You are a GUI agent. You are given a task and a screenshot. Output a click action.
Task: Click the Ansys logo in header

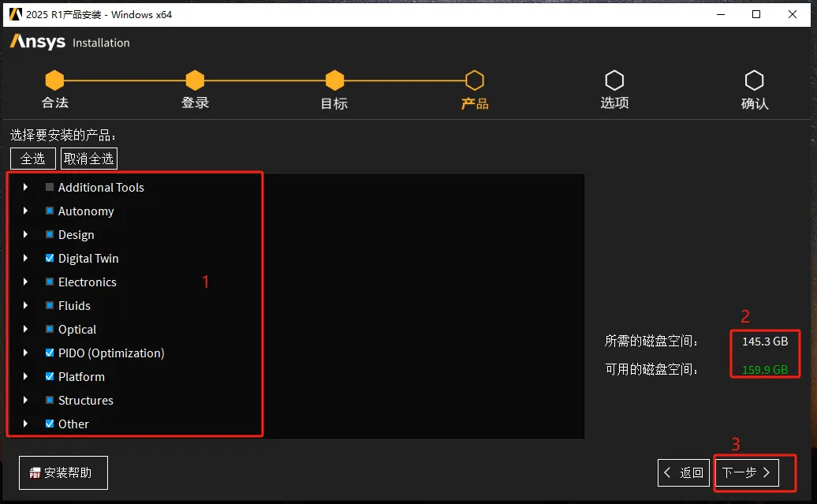pos(38,42)
